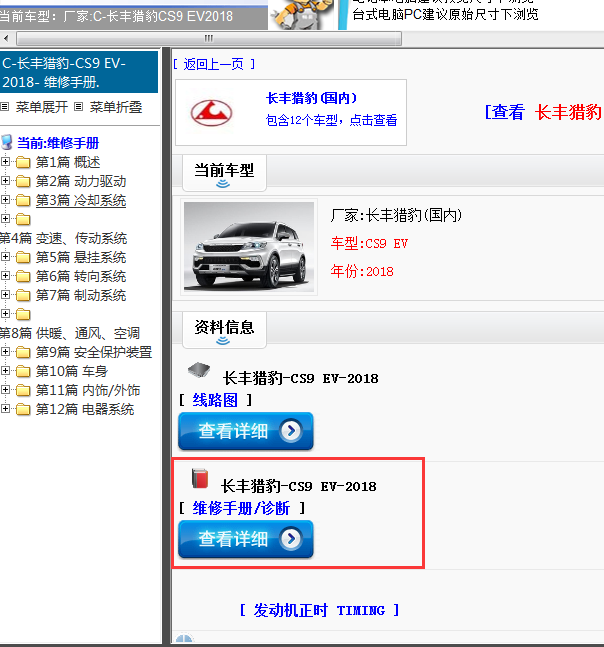
Task: Click the mechanic mascot image in header
Action: [302, 14]
